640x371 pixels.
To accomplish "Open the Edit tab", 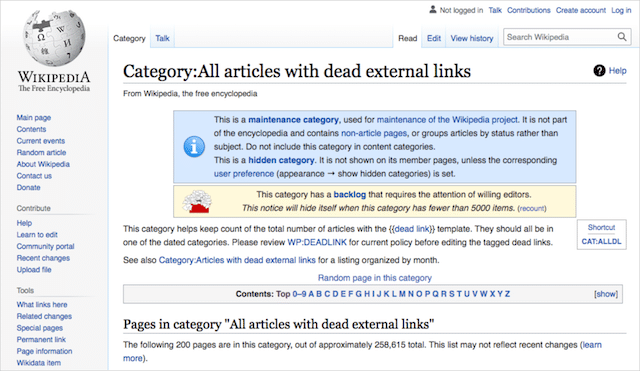I will tap(433, 38).
